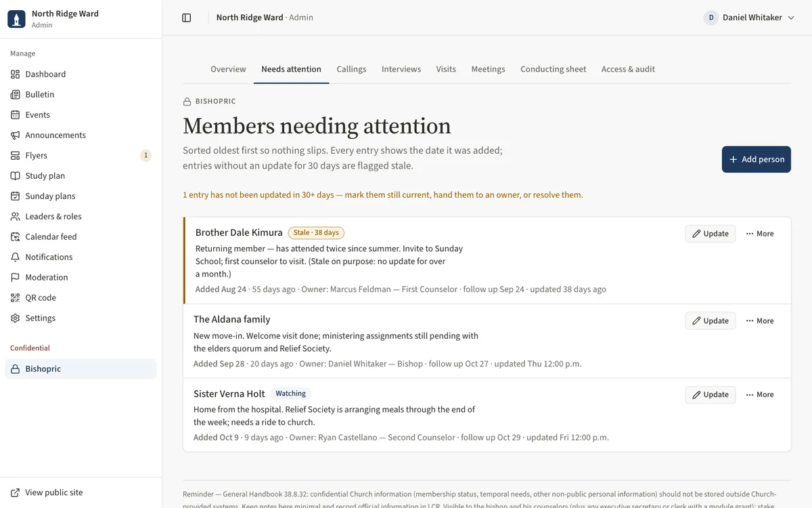Screen dimensions: 812x508
Task: Click the stale entry warning message
Action: (x=383, y=195)
